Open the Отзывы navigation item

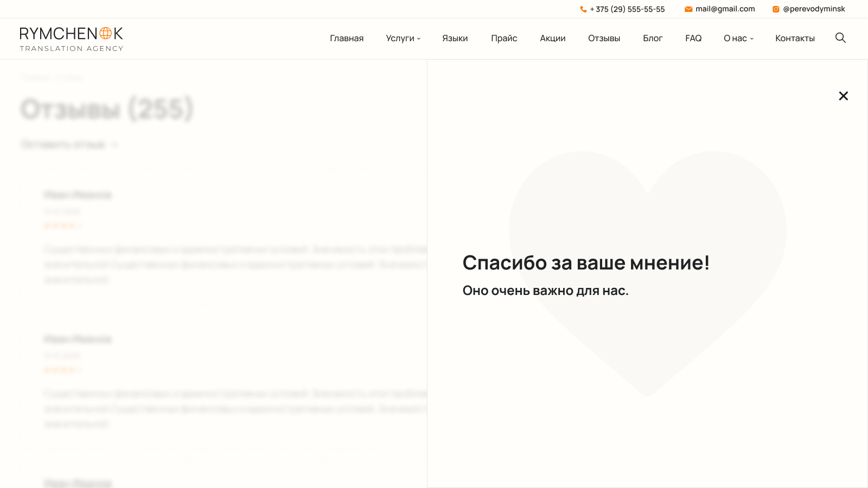[604, 38]
